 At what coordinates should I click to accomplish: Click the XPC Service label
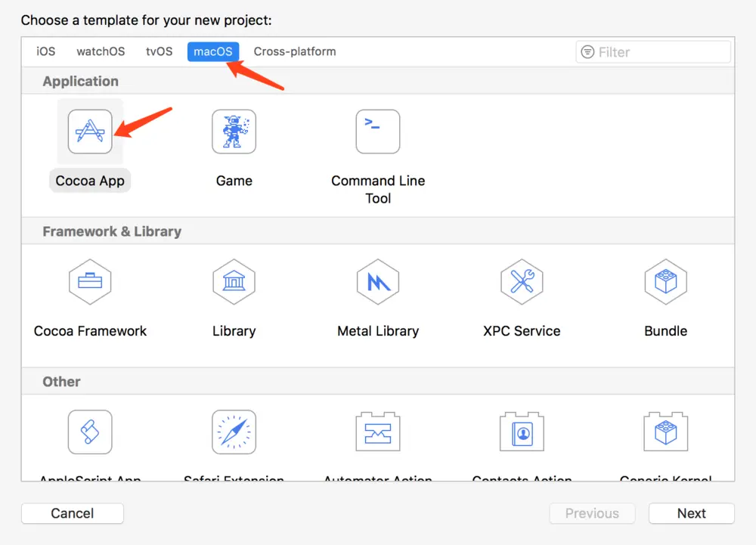(x=522, y=331)
